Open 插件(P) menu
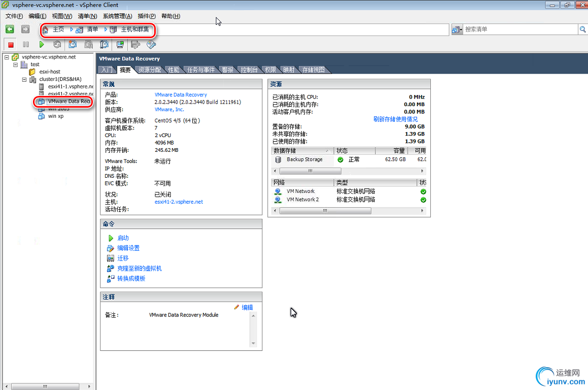This screenshot has height=390, width=588. coord(147,16)
